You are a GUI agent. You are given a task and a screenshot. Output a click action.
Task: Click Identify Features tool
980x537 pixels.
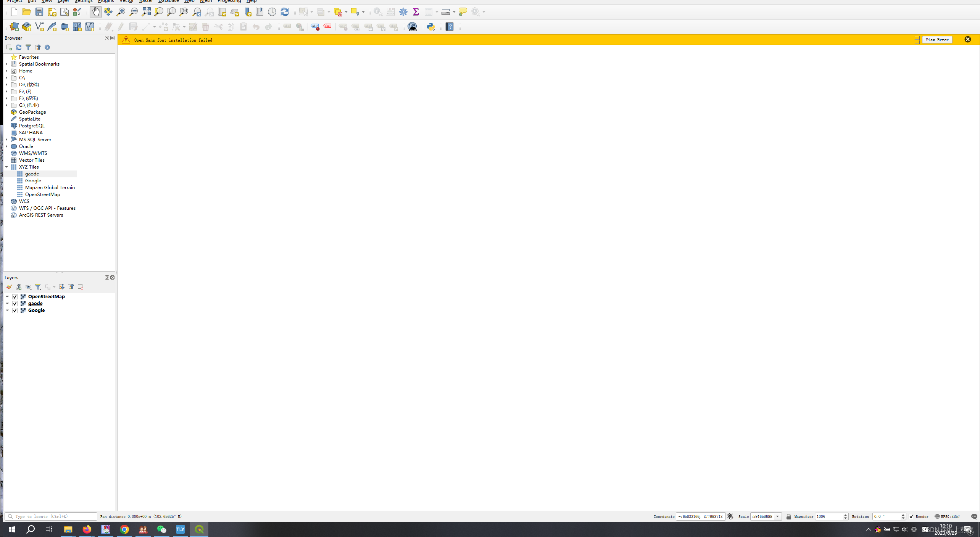tap(378, 12)
